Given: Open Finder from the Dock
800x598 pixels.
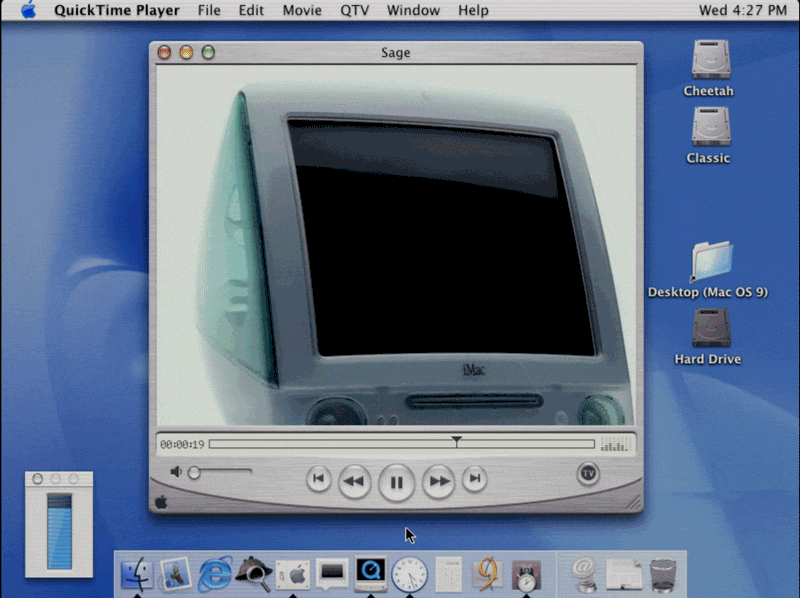Looking at the screenshot, I should pos(137,574).
